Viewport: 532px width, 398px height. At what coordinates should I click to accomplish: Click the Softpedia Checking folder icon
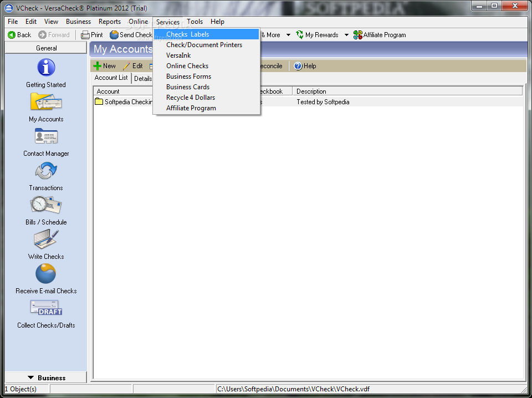pyautogui.click(x=99, y=102)
